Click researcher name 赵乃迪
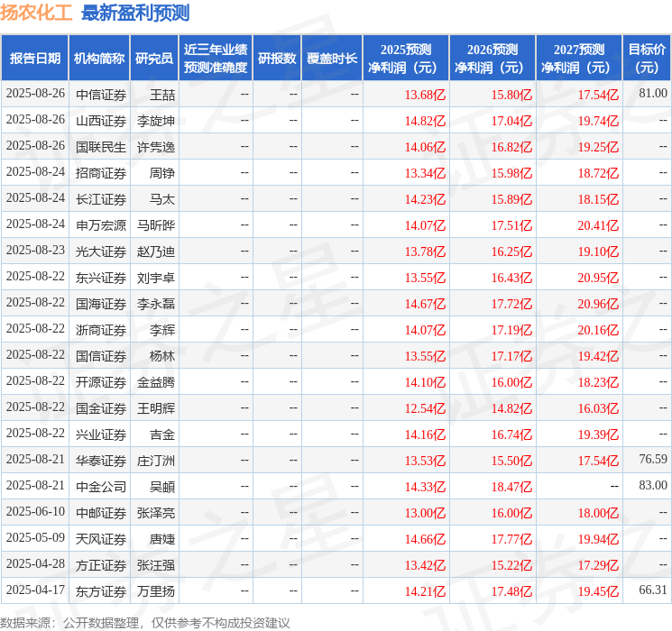The width and height of the screenshot is (672, 631). coord(155,251)
